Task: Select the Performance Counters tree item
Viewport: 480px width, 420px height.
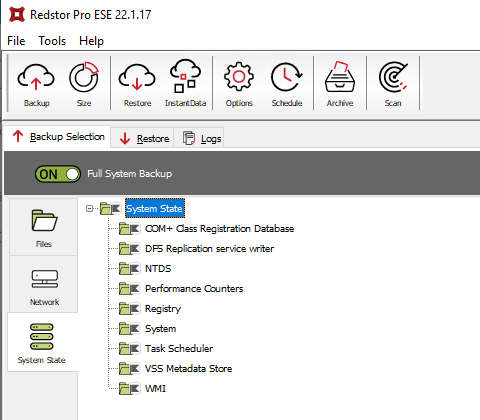Action: (x=194, y=289)
